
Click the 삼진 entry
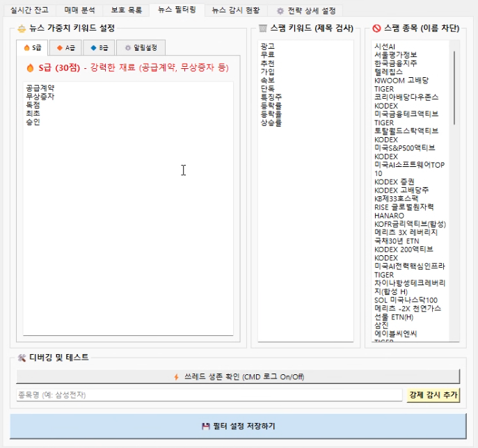[x=381, y=325]
